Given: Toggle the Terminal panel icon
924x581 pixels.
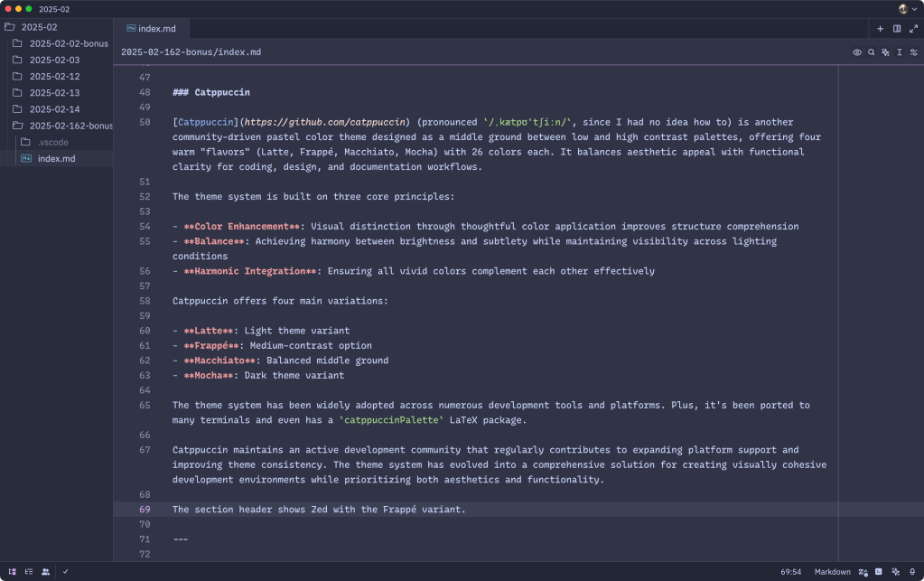Looking at the screenshot, I should [879, 571].
